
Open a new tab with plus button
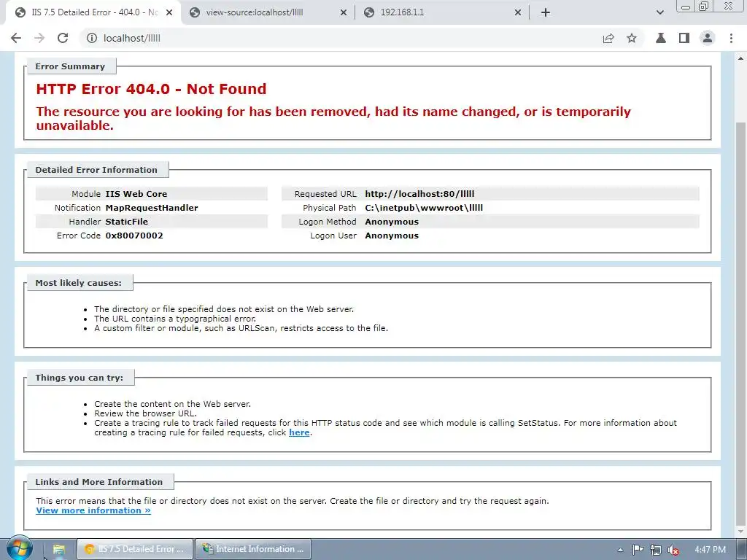point(546,12)
